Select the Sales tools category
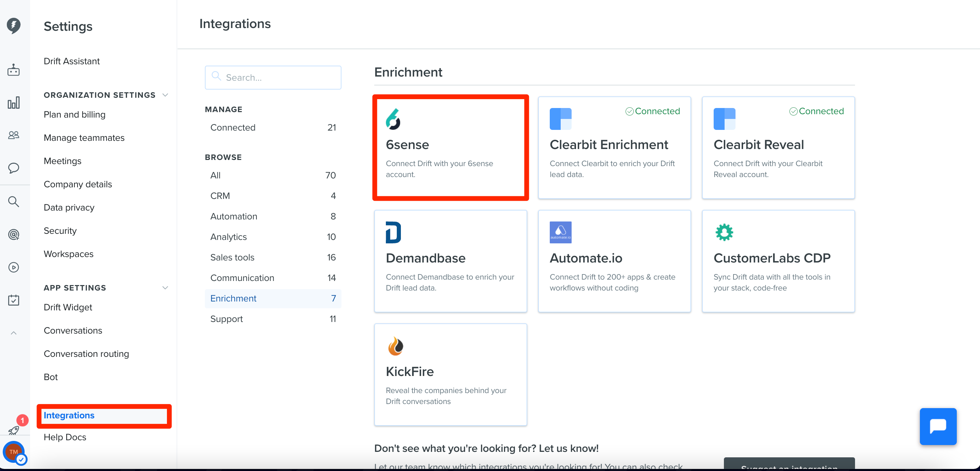980x471 pixels. [x=273, y=257]
